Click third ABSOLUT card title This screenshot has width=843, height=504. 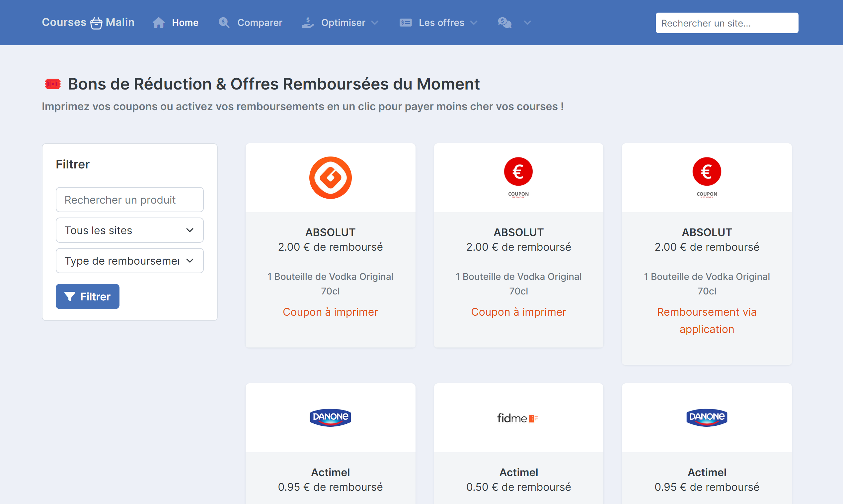pos(707,232)
